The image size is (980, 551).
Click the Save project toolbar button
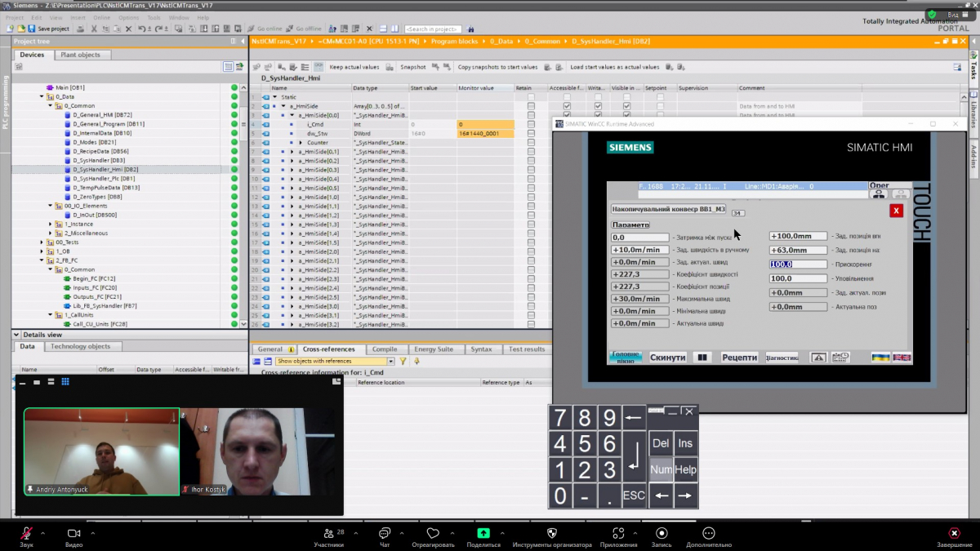tap(48, 29)
